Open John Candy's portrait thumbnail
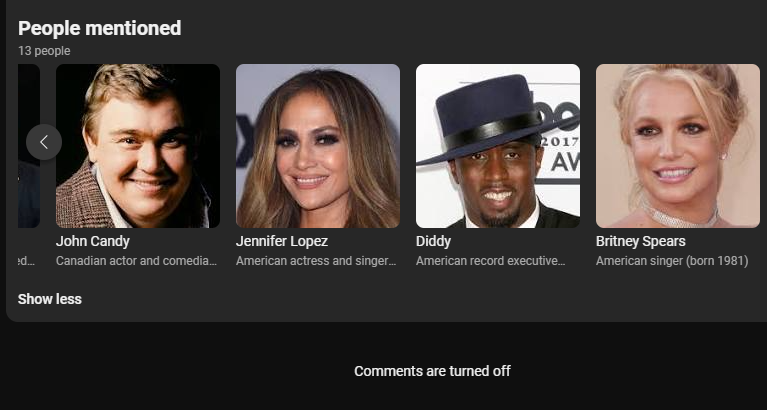767x410 pixels. point(138,146)
